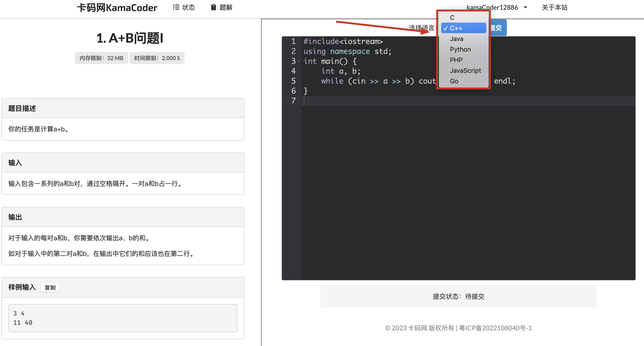Pick PHP from the language options
Image resolution: width=644 pixels, height=346 pixels.
tap(456, 60)
